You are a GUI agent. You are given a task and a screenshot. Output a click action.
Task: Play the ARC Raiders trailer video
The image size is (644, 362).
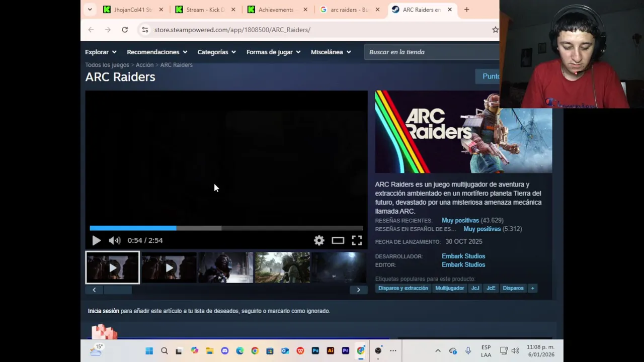pos(96,240)
